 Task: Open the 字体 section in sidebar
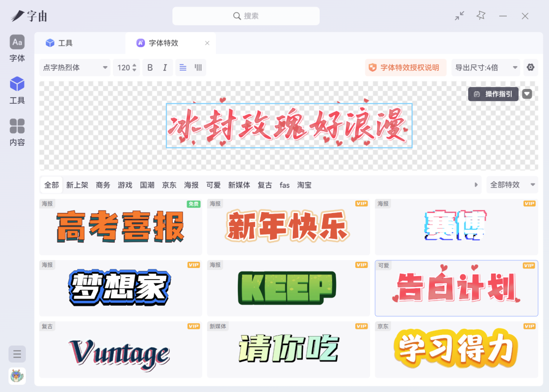coord(17,48)
